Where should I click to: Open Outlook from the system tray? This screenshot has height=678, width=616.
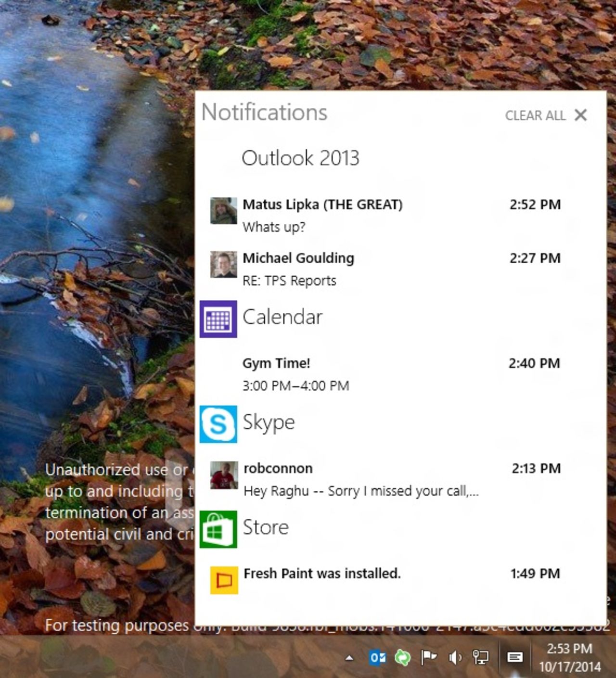click(378, 656)
